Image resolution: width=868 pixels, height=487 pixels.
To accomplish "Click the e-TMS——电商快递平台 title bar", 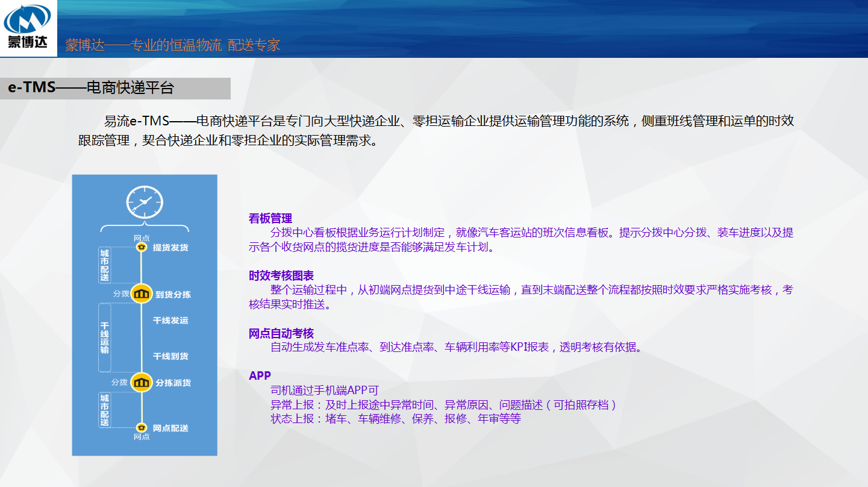I will [x=115, y=88].
